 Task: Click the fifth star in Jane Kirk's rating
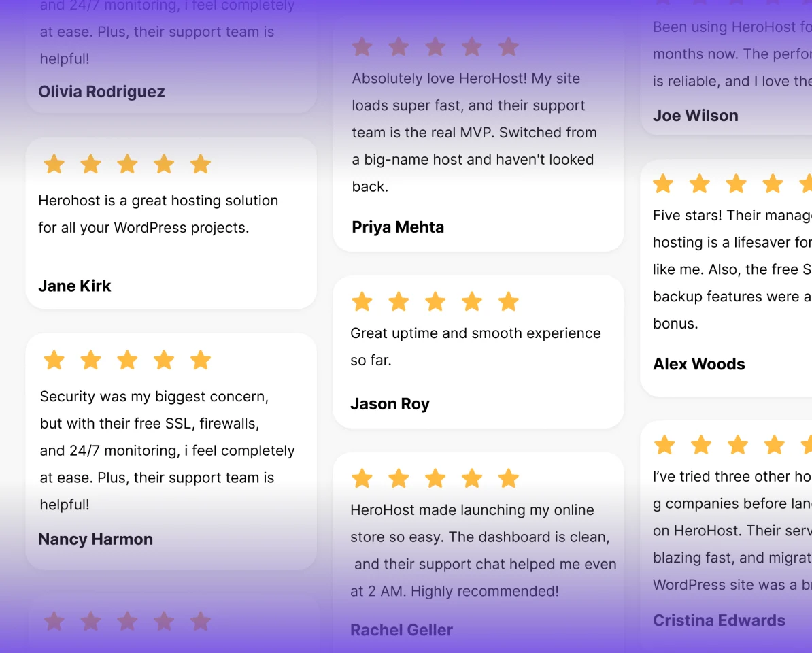point(201,164)
